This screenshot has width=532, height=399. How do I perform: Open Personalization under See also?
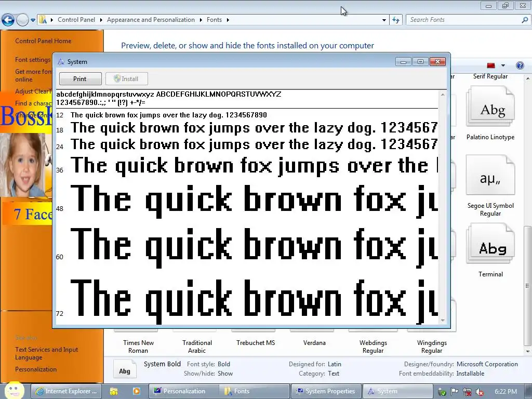coord(36,369)
